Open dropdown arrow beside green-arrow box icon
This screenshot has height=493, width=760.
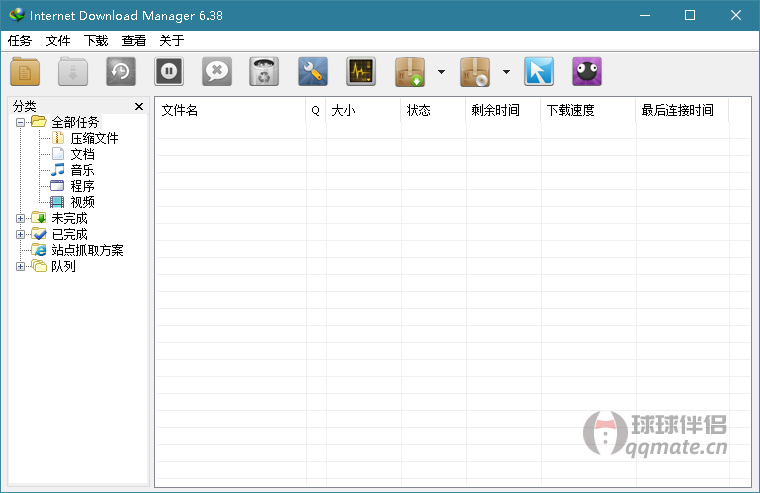click(x=441, y=72)
